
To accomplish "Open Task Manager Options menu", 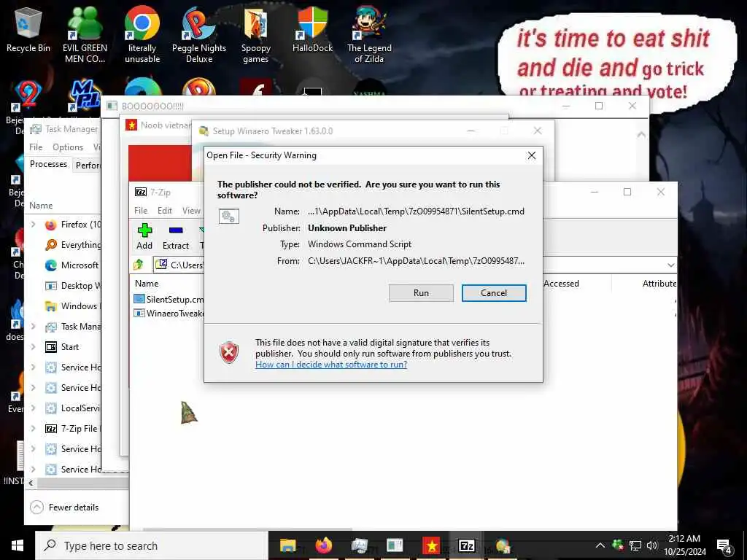I will tap(68, 147).
